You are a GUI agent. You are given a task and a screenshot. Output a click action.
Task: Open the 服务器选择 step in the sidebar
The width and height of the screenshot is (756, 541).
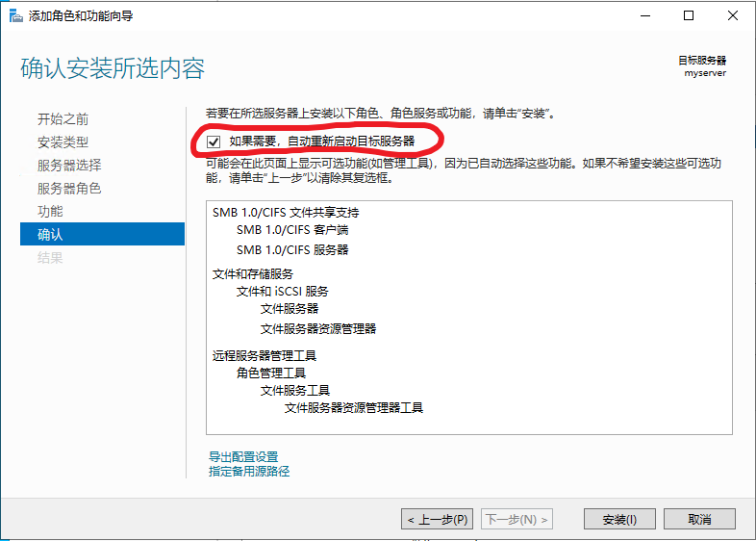68,166
